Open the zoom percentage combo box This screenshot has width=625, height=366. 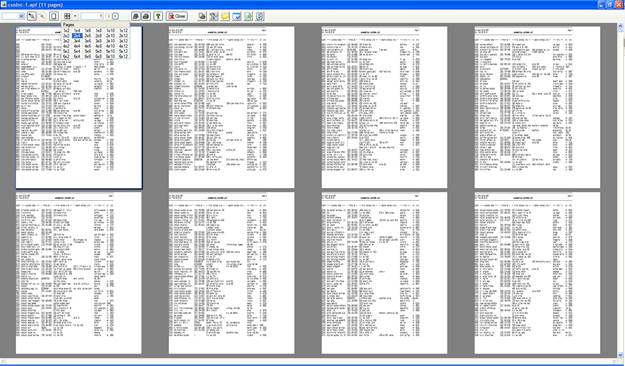tap(13, 16)
